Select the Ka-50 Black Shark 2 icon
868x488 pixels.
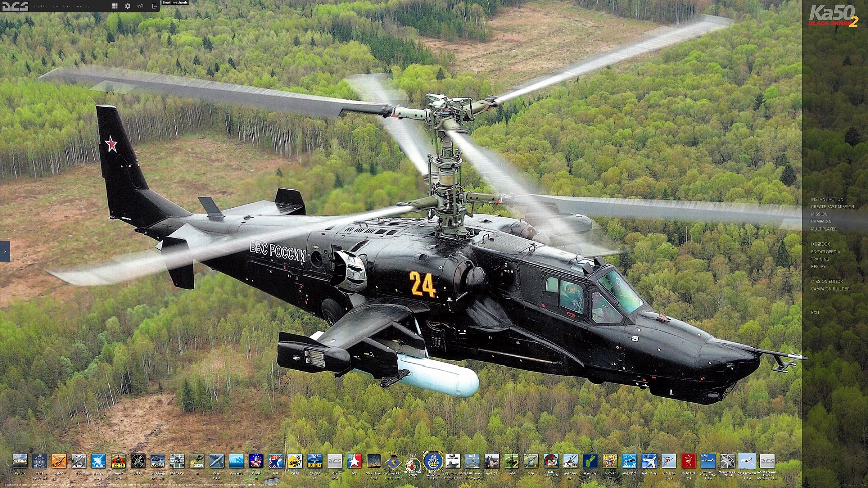[x=511, y=461]
